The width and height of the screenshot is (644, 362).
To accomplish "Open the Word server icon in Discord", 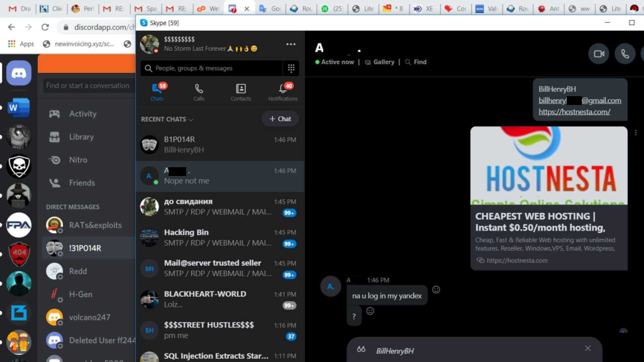I will [18, 108].
